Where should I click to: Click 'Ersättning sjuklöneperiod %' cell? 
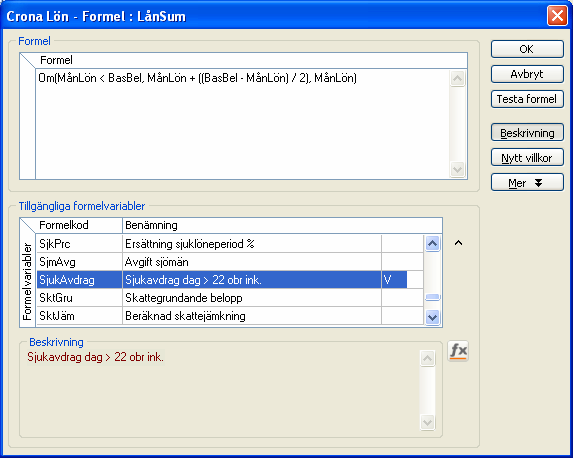(252, 244)
